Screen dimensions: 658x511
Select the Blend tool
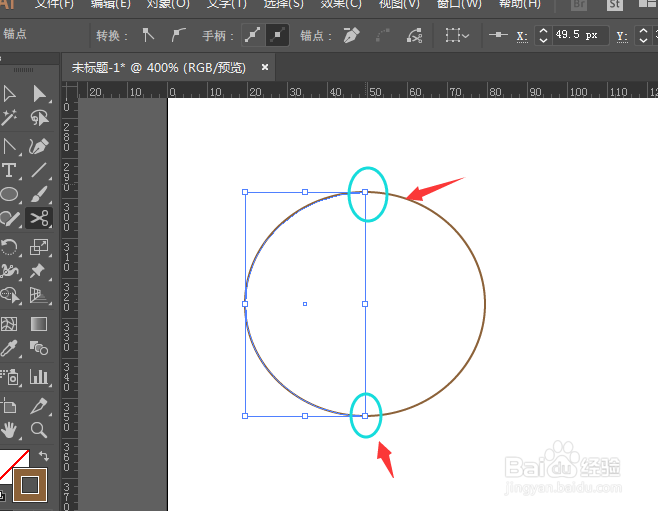(39, 348)
